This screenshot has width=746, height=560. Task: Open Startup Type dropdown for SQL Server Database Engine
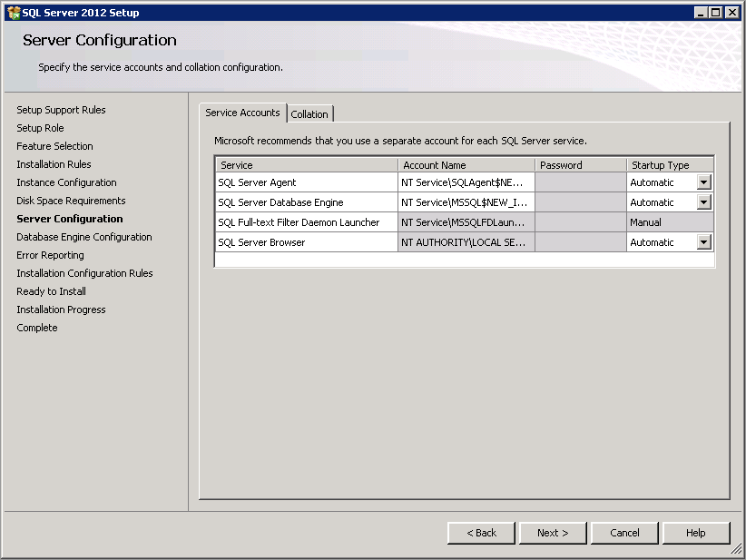pos(703,202)
